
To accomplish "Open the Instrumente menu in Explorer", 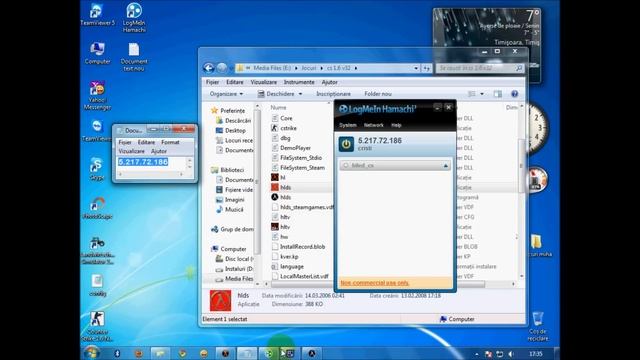I will pyautogui.click(x=299, y=82).
